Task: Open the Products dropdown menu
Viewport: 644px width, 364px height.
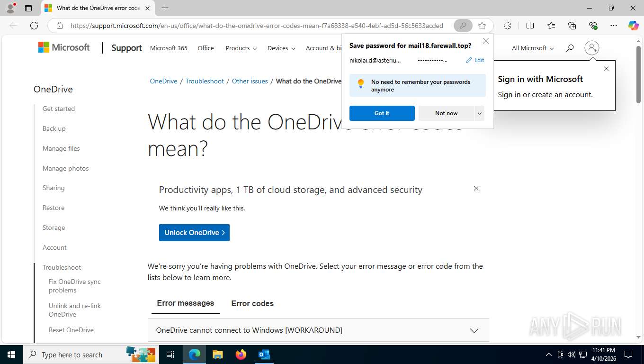Action: click(x=241, y=48)
